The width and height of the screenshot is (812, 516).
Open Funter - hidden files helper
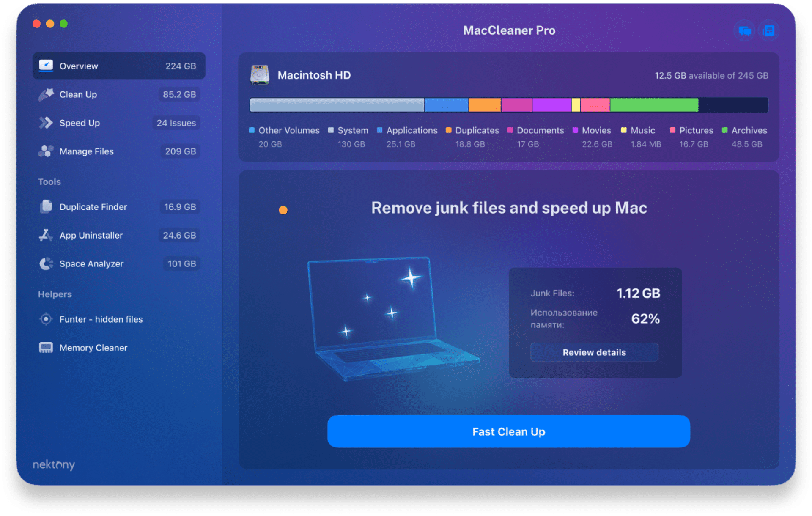(x=119, y=319)
